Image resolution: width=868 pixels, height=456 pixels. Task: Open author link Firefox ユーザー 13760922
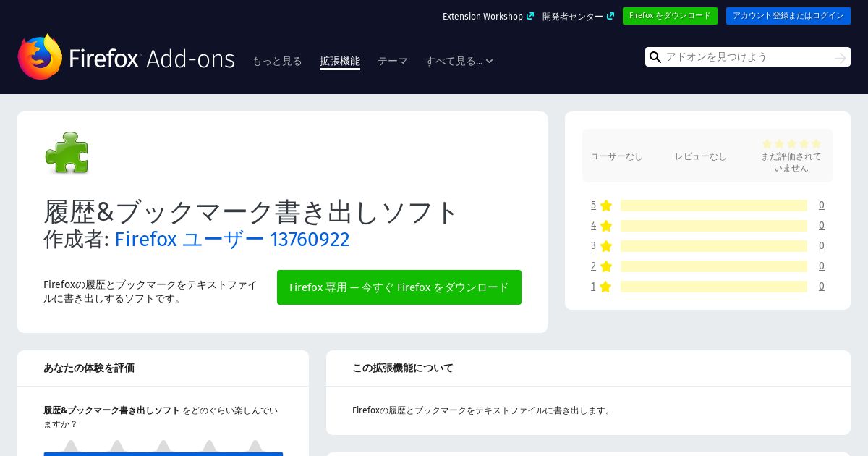[x=232, y=239]
